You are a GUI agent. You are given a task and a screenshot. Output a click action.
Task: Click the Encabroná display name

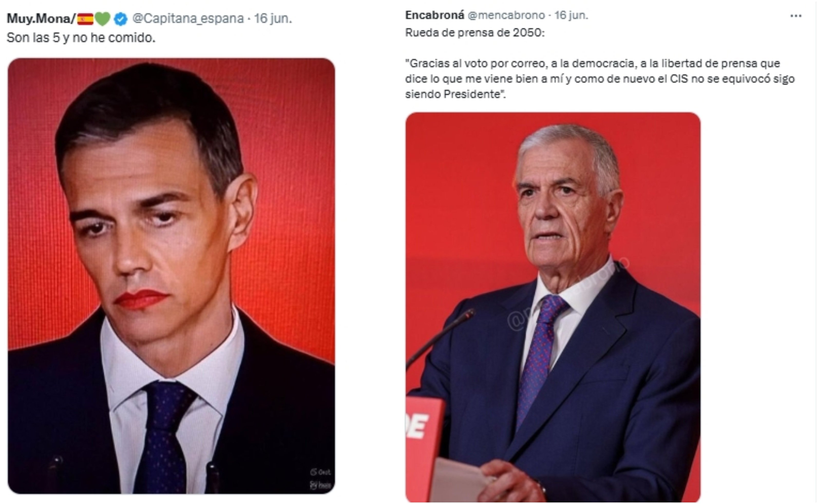(x=434, y=15)
